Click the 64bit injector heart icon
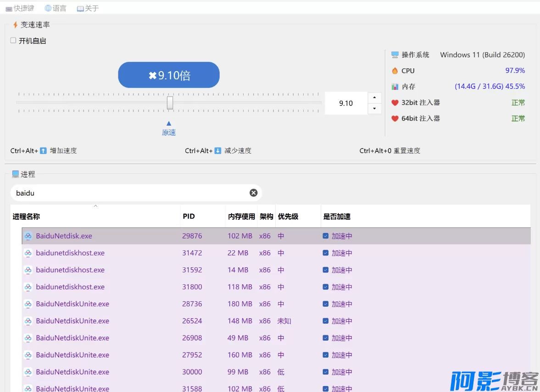Viewport: 540px width, 392px height. click(x=395, y=119)
